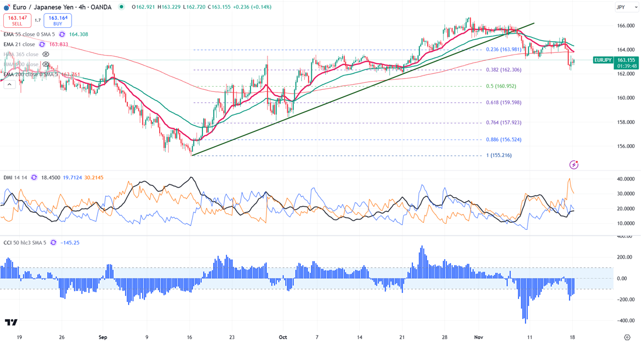Open the JPY currency dropdown
Image resolution: width=644 pixels, height=342 pixels.
[x=627, y=7]
